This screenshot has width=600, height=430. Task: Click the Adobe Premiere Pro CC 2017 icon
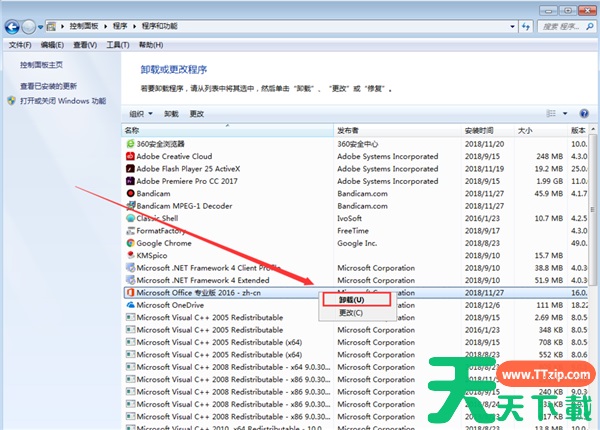pyautogui.click(x=130, y=181)
